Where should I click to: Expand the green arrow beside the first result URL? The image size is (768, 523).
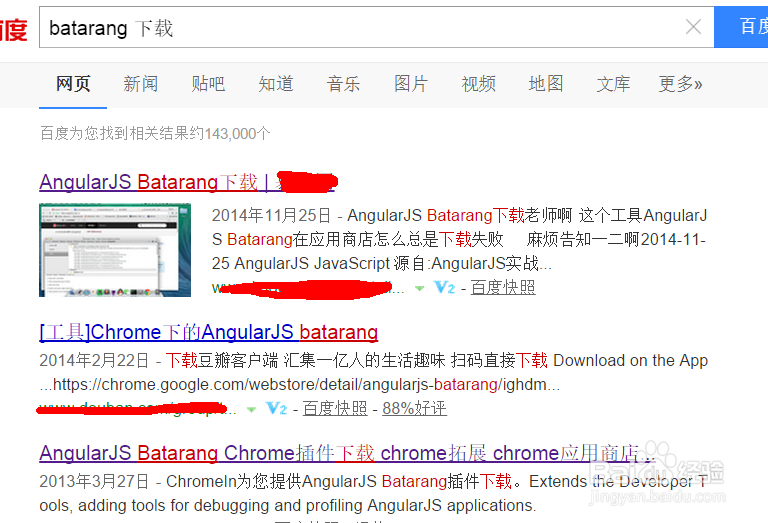tap(419, 288)
